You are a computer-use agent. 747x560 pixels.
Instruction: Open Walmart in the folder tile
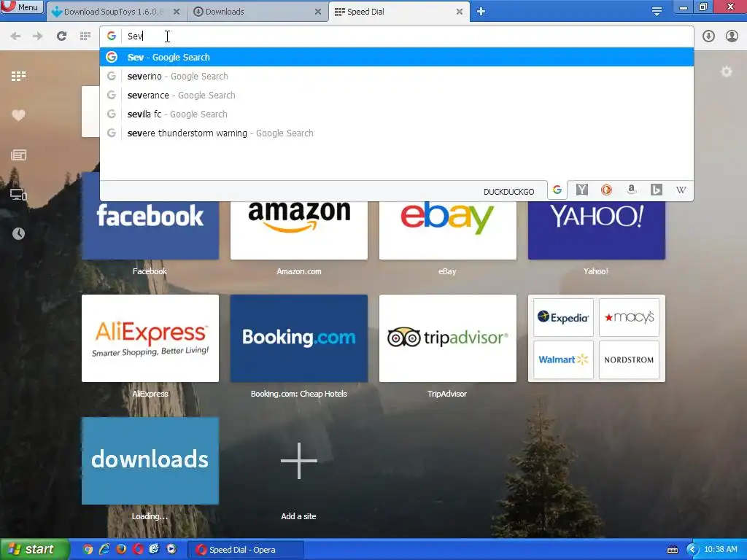pos(563,359)
